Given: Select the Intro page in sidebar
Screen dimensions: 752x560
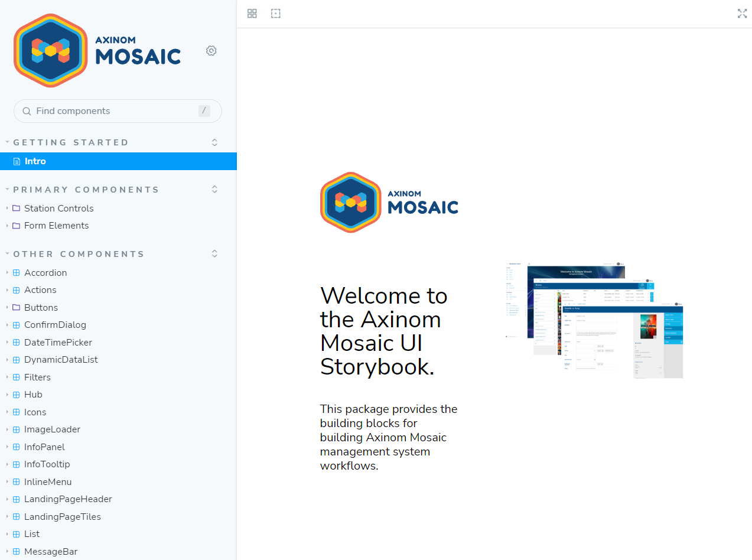Looking at the screenshot, I should click(35, 161).
